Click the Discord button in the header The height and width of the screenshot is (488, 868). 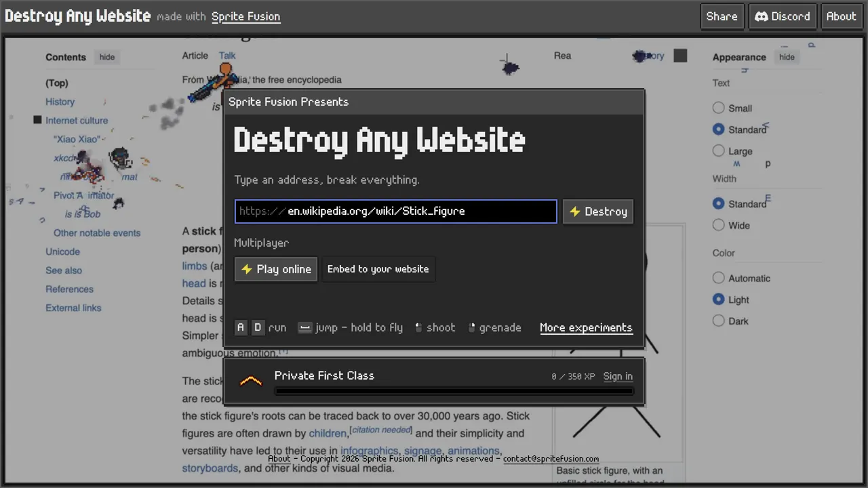tap(782, 17)
